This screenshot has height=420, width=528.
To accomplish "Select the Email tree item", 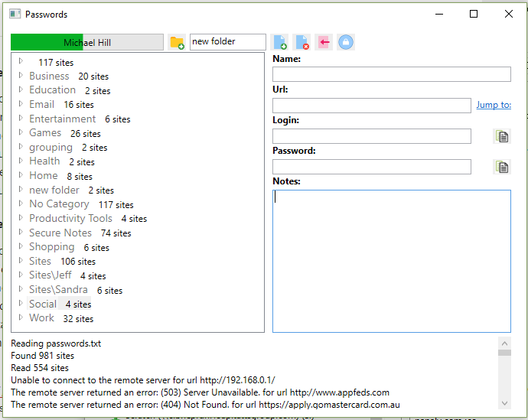I will coord(61,105).
